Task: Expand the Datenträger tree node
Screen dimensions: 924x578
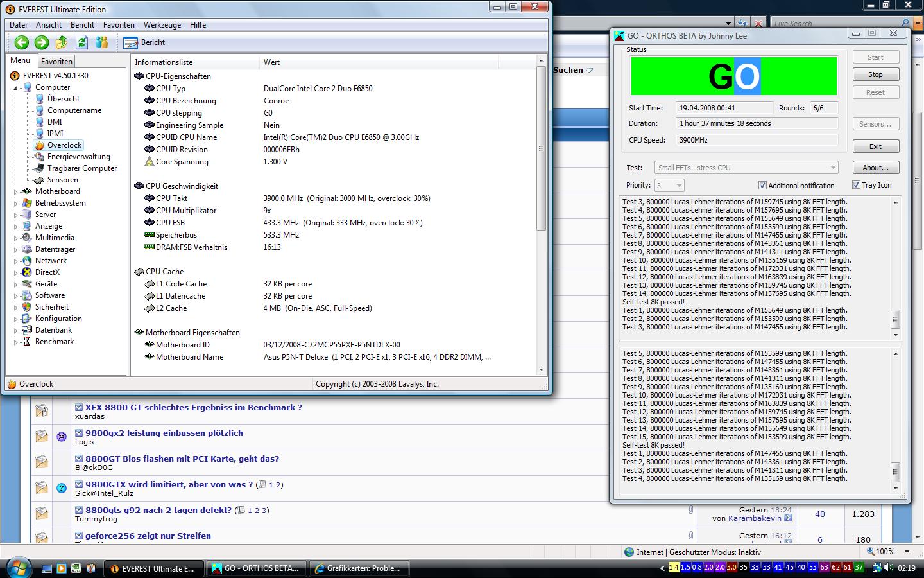Action: pos(16,249)
